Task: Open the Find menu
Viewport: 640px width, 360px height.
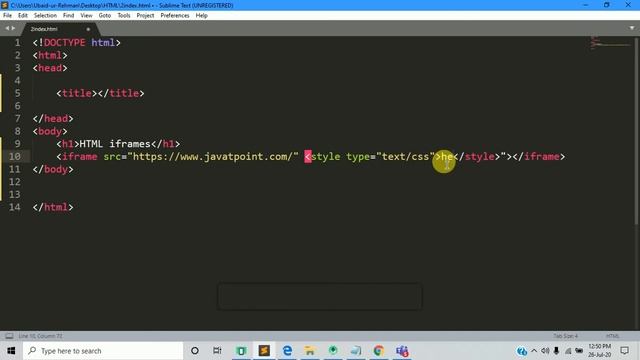Action: click(69, 16)
